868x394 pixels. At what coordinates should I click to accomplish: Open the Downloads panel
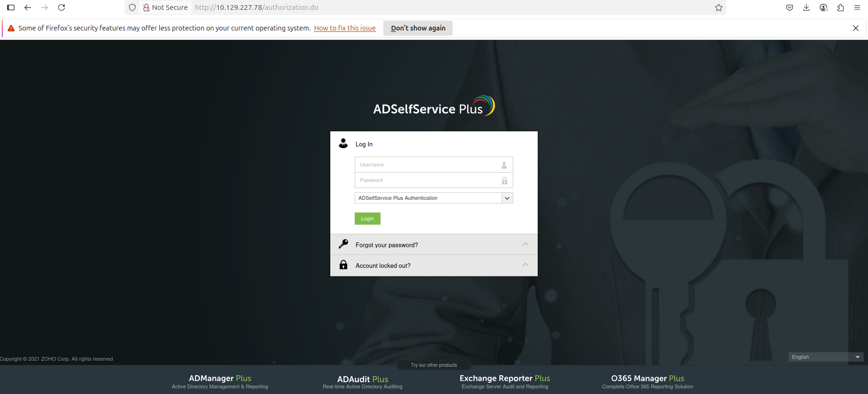807,8
